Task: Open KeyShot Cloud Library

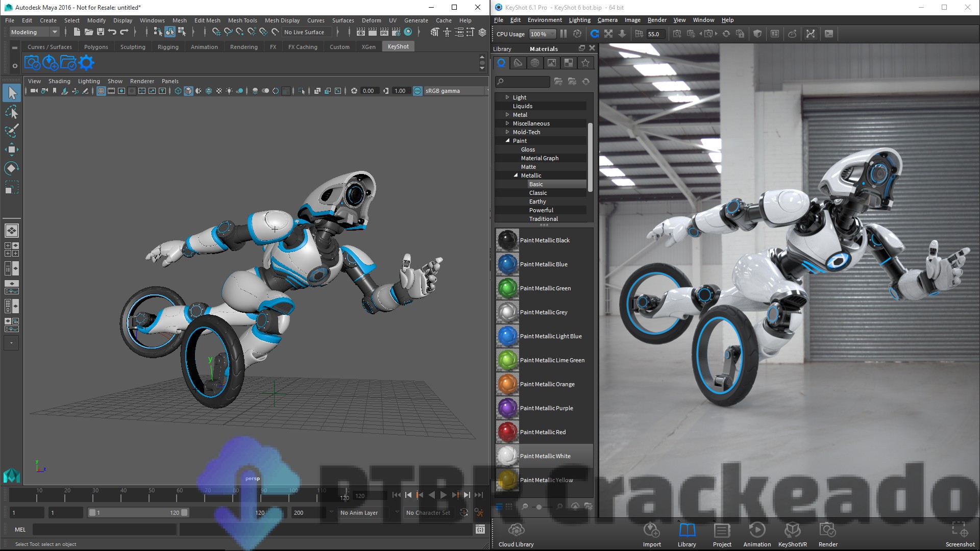Action: point(516,535)
